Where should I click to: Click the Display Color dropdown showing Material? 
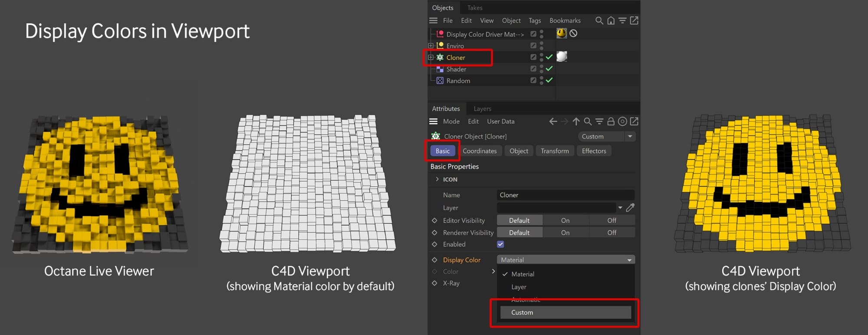[x=566, y=260]
